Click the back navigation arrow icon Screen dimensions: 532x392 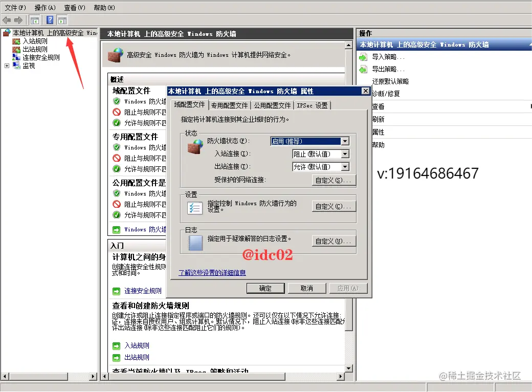coord(6,20)
